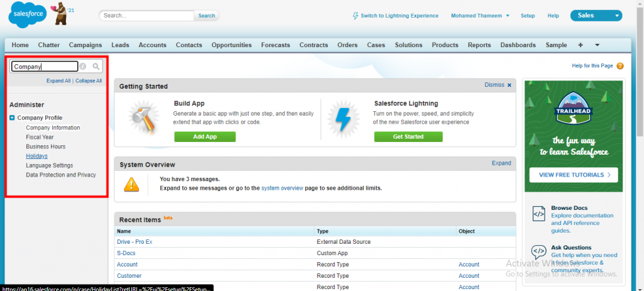Switch to the Accounts tab
644x291 pixels.
[152, 45]
